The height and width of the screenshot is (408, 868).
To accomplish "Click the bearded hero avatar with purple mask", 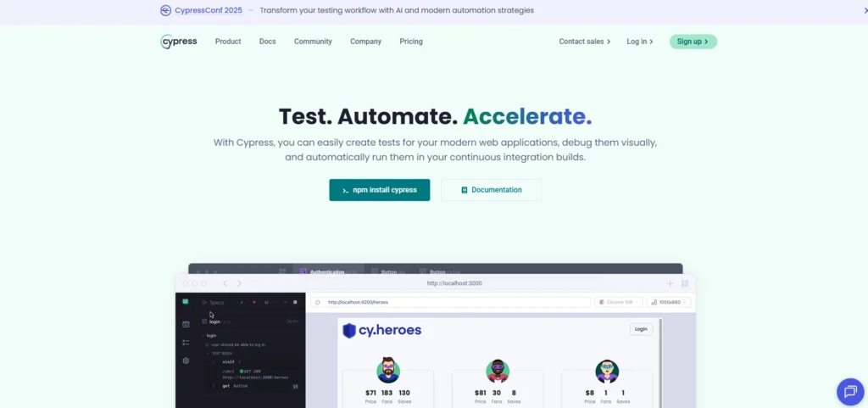I will (x=388, y=371).
